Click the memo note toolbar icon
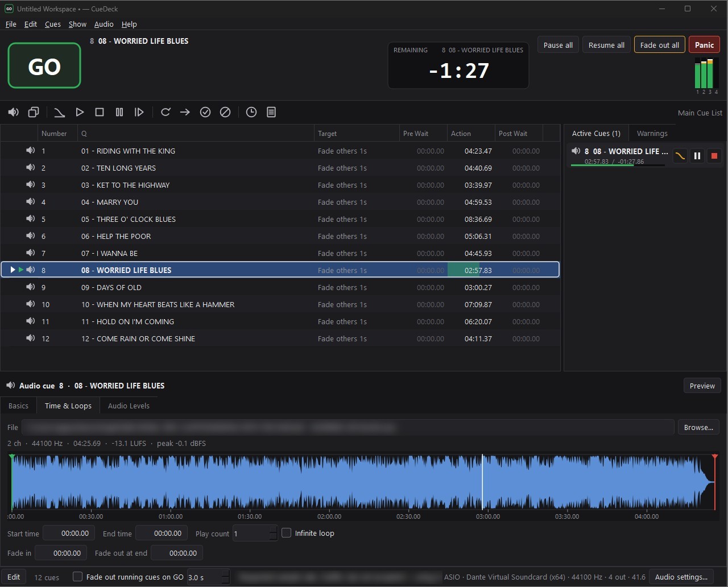The image size is (728, 587). pos(271,112)
